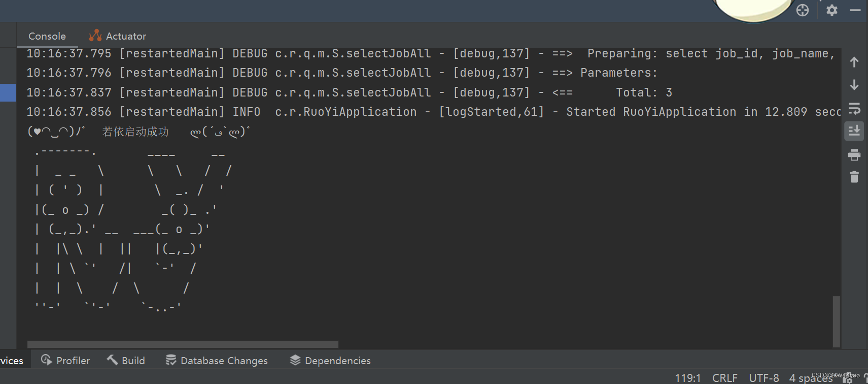Click the Build hammer icon
868x384 pixels.
click(112, 360)
